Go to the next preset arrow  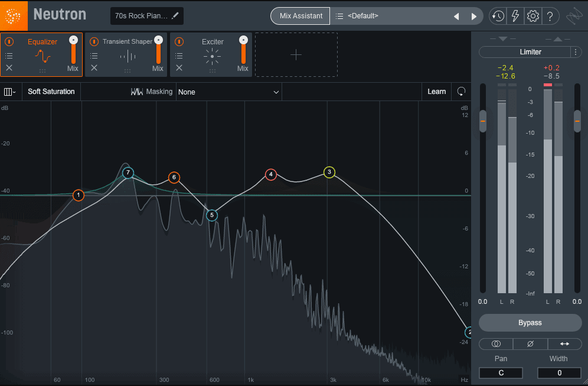point(473,16)
